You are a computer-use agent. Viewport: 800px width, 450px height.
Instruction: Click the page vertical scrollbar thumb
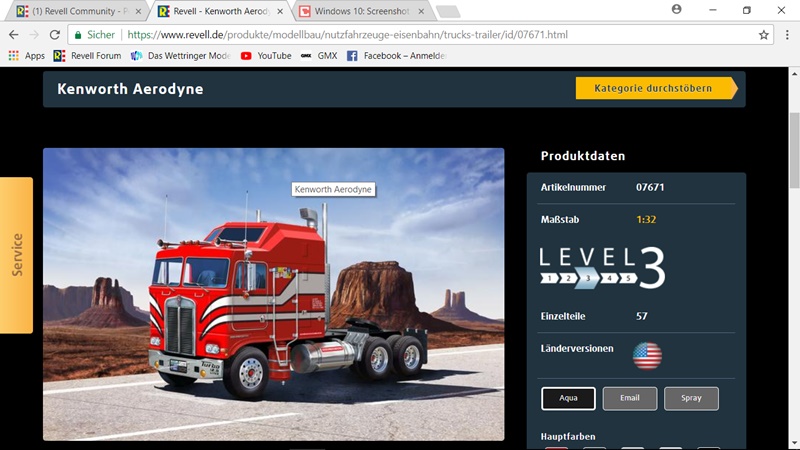[x=794, y=151]
